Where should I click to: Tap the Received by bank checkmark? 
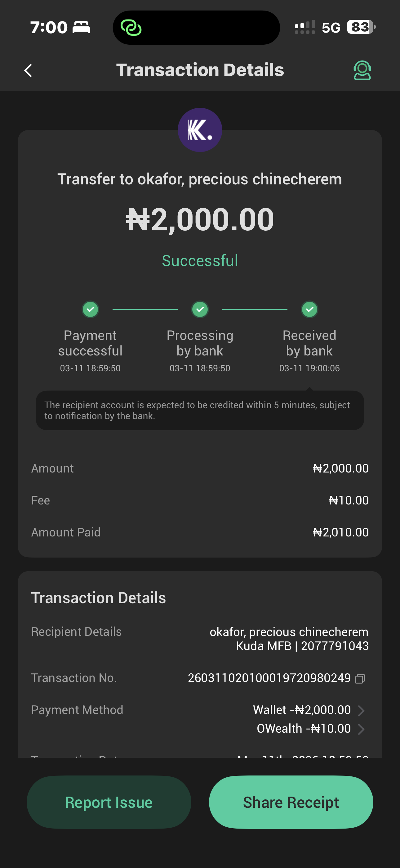click(x=309, y=309)
